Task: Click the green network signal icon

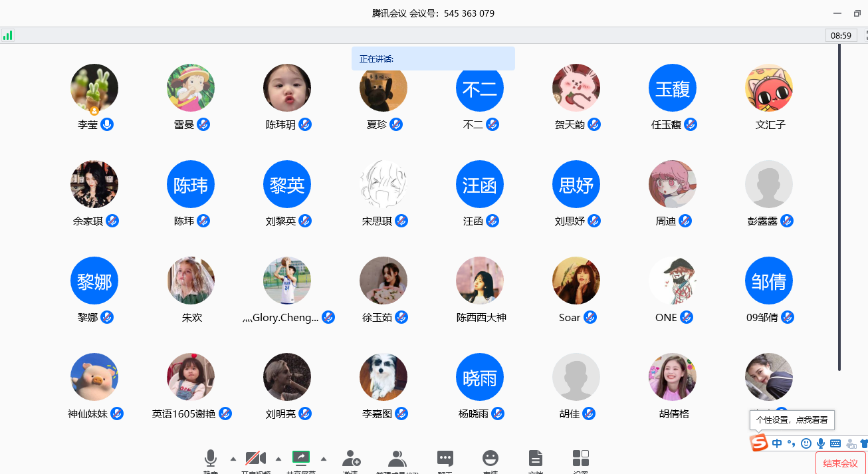Action: coord(8,35)
